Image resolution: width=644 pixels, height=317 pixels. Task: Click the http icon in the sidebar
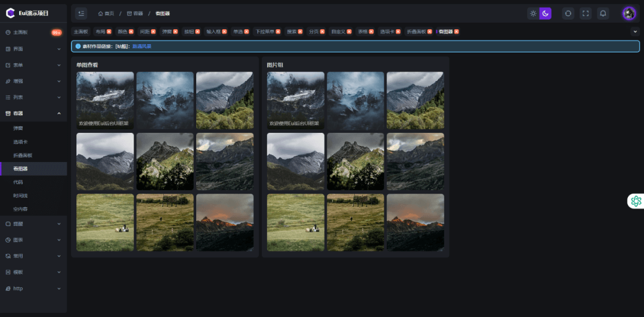[8, 288]
